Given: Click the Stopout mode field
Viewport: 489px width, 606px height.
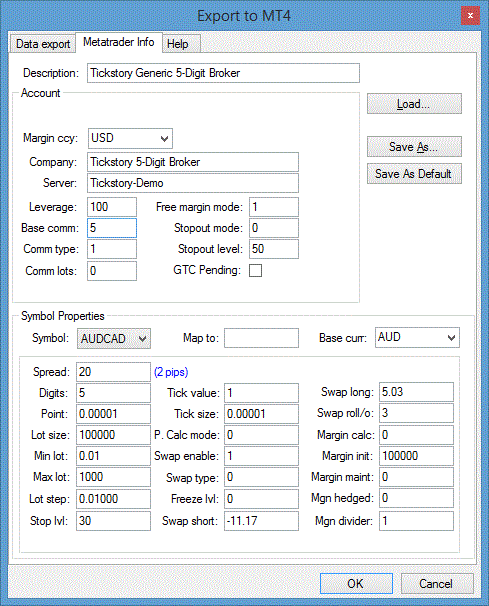Looking at the screenshot, I should click(274, 228).
